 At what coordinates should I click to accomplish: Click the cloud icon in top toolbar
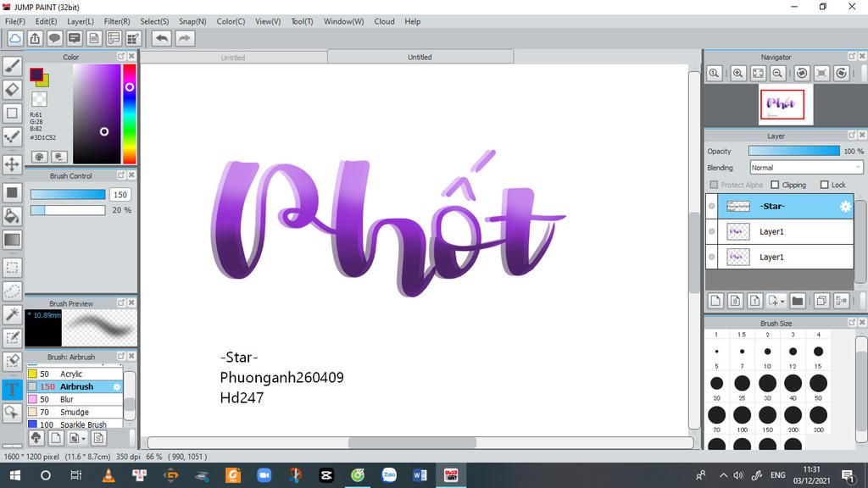[x=15, y=38]
